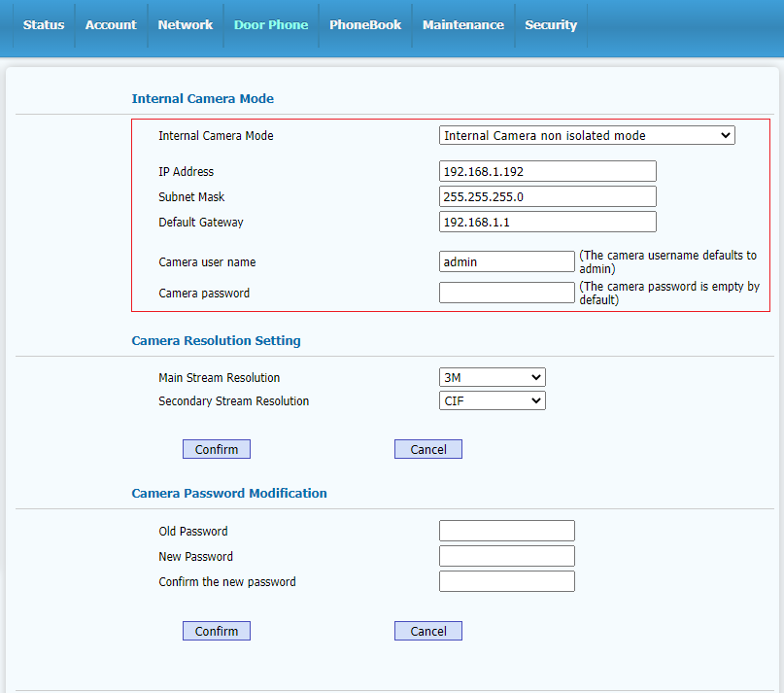Select the Maintenance tab
Screen dimensions: 784x693
tap(462, 25)
